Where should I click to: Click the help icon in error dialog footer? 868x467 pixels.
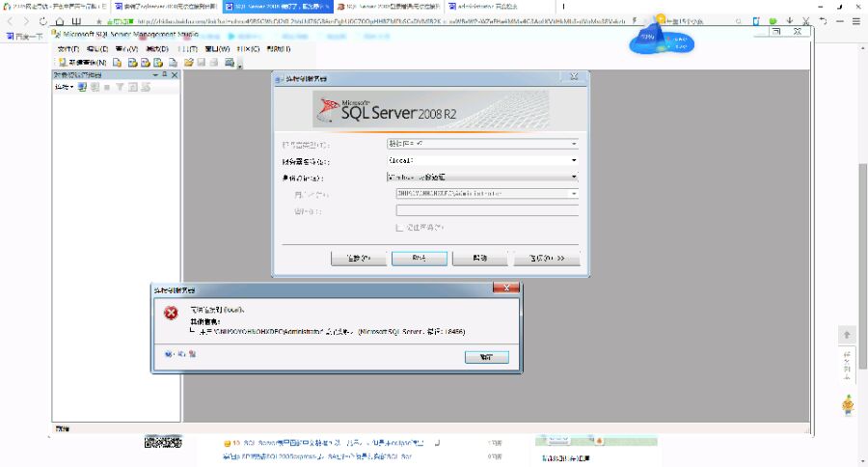pyautogui.click(x=168, y=354)
